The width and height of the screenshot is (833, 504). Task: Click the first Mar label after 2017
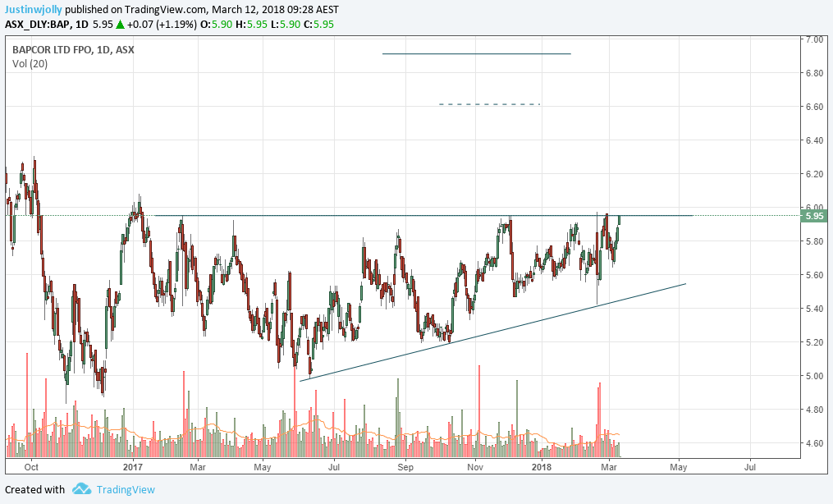pos(198,467)
